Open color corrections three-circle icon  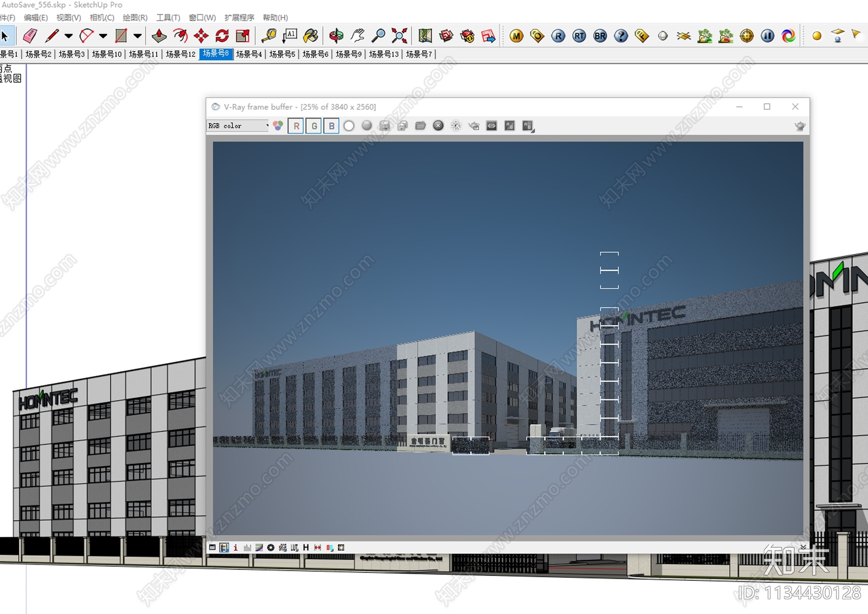(x=278, y=126)
